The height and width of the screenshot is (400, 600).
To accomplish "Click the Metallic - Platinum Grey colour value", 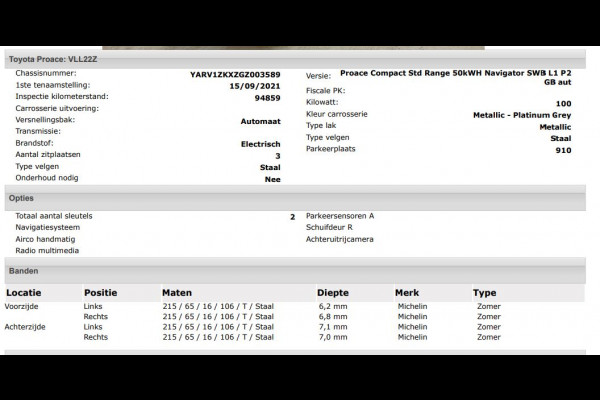I will (522, 115).
